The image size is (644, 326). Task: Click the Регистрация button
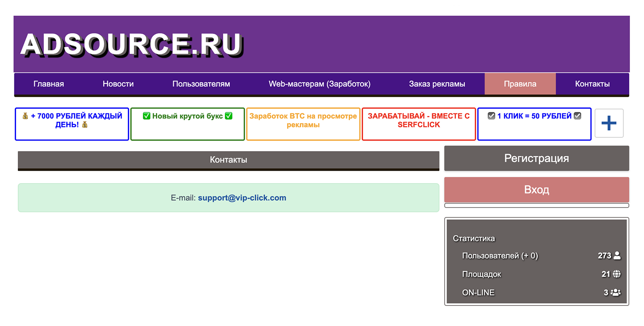pos(537,158)
